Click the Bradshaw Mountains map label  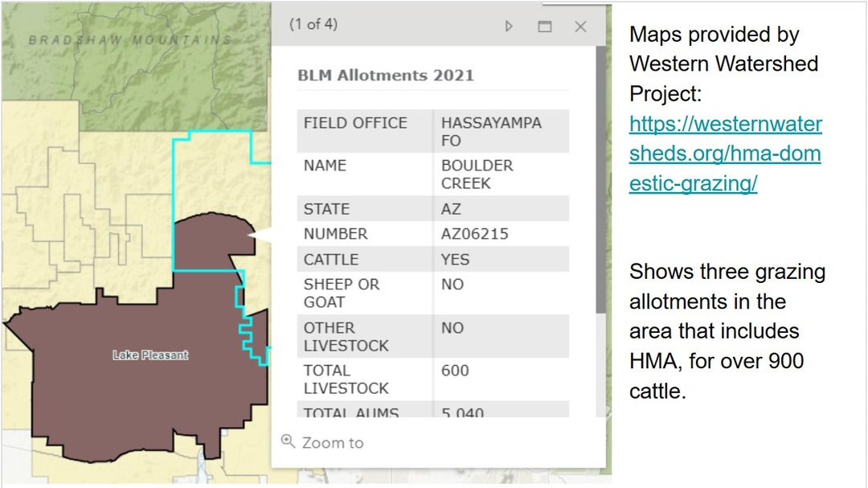[130, 40]
